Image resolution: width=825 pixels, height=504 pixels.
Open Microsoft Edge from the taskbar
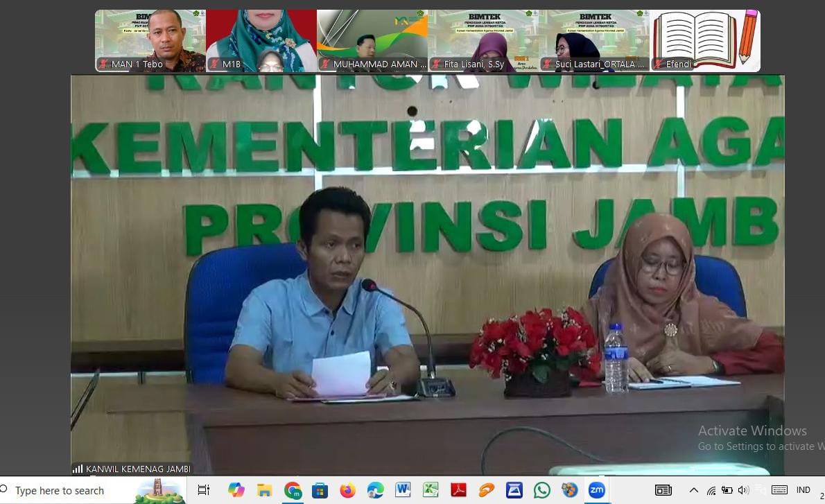(x=375, y=490)
